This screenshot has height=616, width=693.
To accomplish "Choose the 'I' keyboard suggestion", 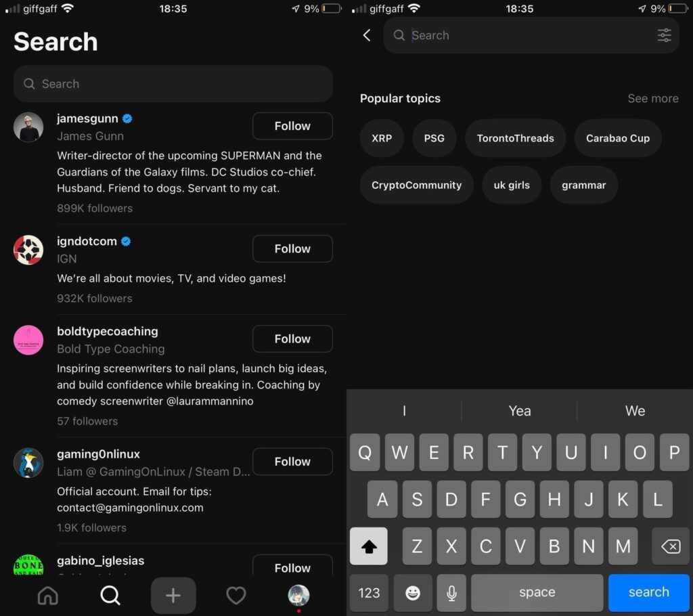I will click(404, 411).
